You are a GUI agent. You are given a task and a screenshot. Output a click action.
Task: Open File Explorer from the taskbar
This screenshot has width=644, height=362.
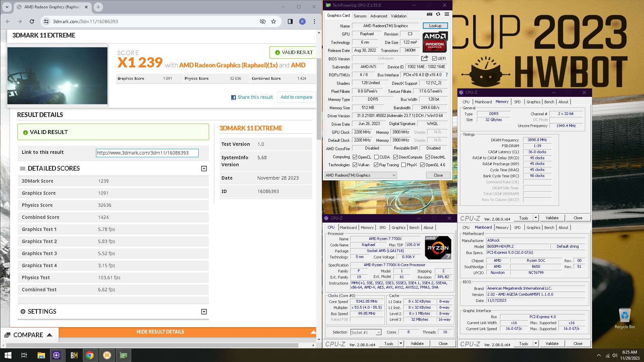pyautogui.click(x=41, y=355)
